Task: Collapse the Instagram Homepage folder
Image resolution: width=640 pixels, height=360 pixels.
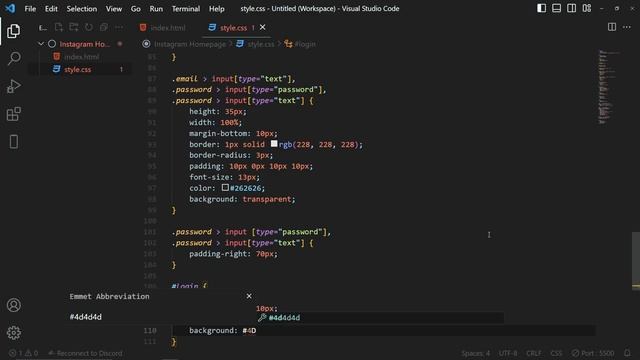Action: [x=40, y=44]
